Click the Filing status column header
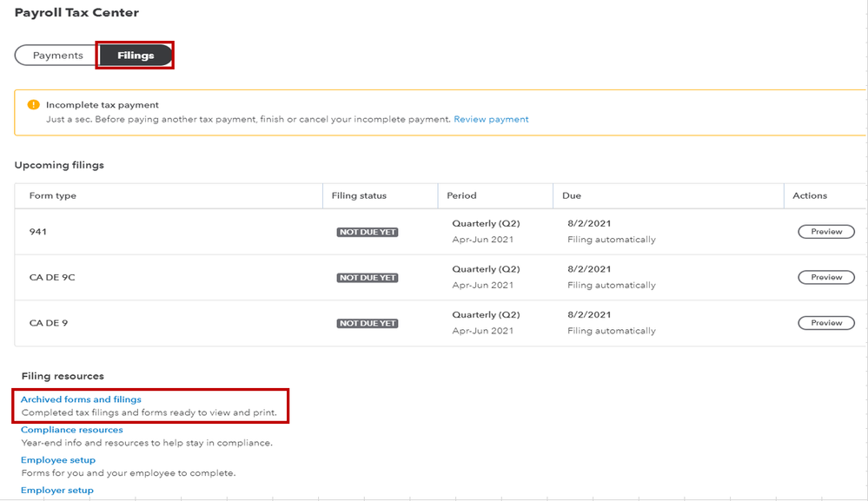The height and width of the screenshot is (501, 868). coord(359,195)
